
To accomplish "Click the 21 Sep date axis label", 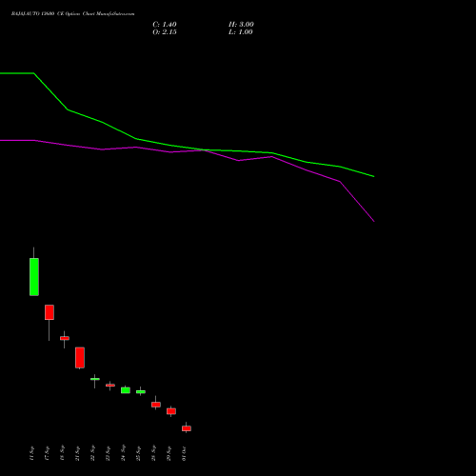I will click(77, 453).
